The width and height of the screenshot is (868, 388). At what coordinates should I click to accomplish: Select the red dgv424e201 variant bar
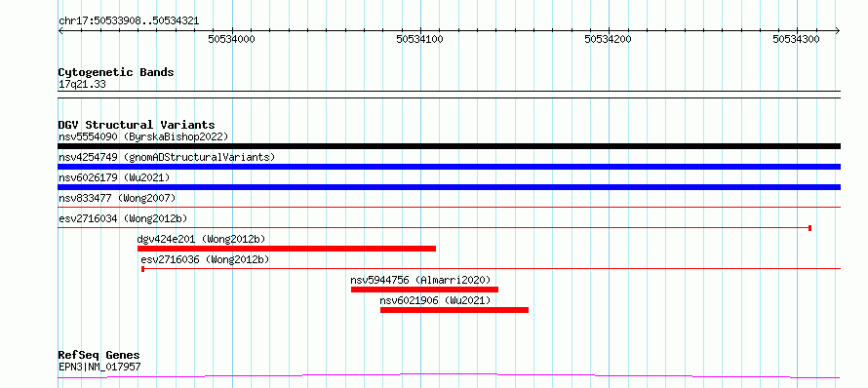tap(287, 249)
